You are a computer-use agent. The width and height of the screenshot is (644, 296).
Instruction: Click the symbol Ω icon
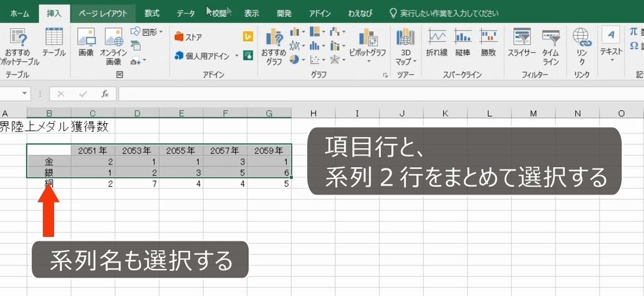[x=634, y=45]
